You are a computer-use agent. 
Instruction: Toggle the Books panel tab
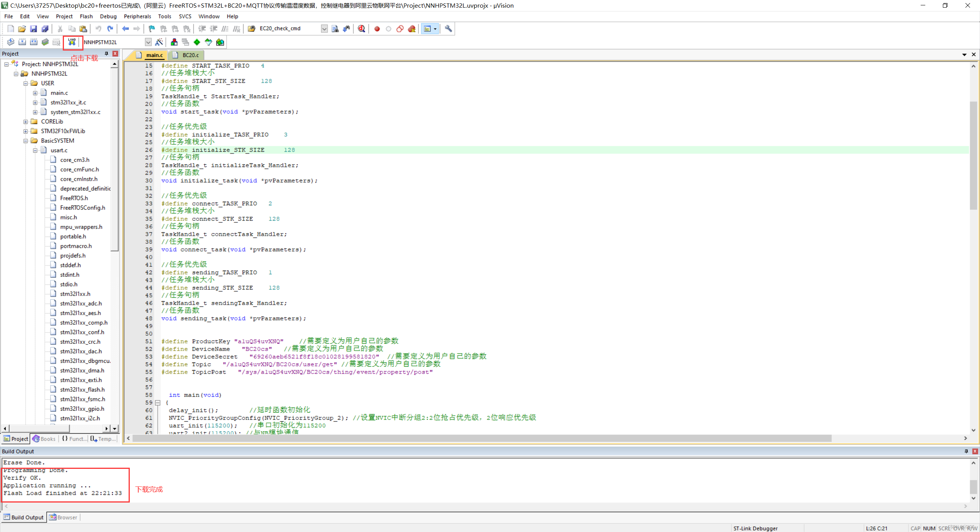tap(44, 439)
